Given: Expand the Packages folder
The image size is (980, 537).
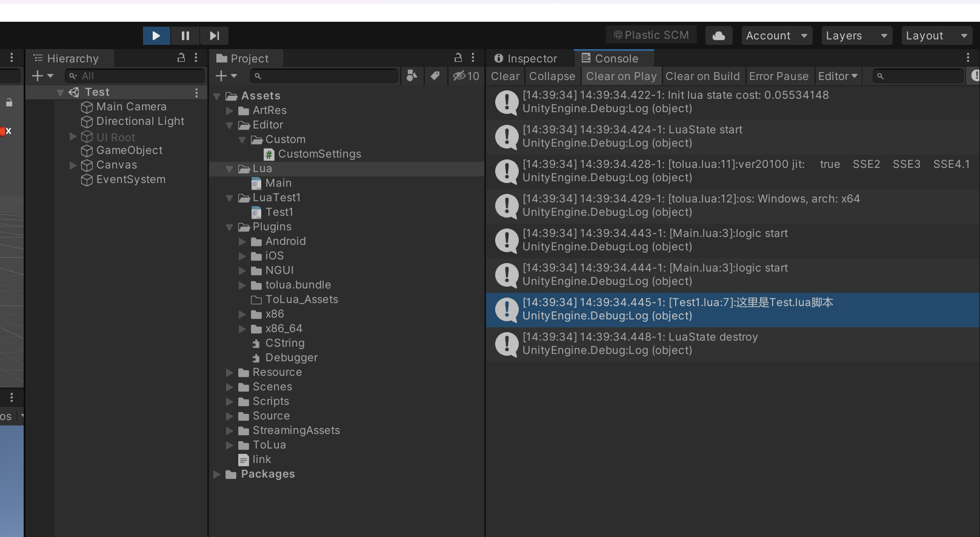Looking at the screenshot, I should (217, 474).
